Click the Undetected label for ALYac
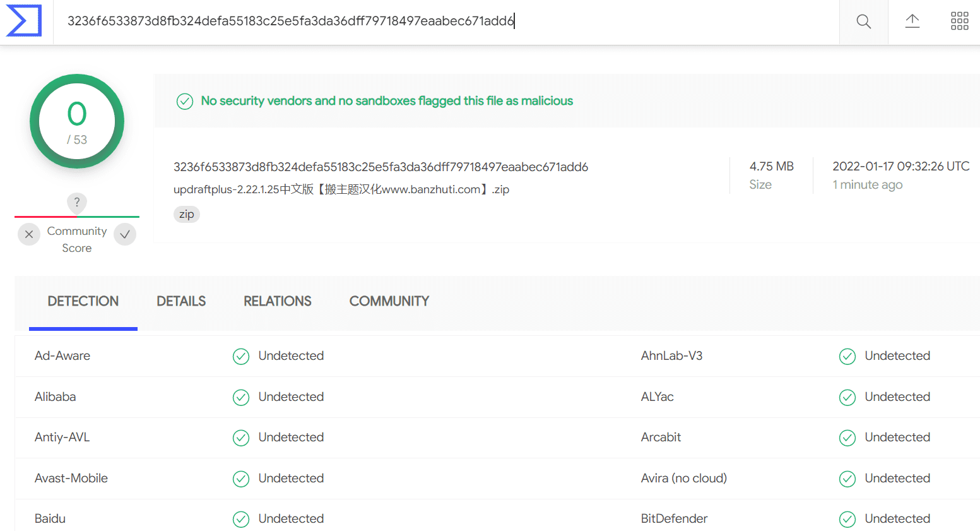This screenshot has width=980, height=531. click(897, 397)
